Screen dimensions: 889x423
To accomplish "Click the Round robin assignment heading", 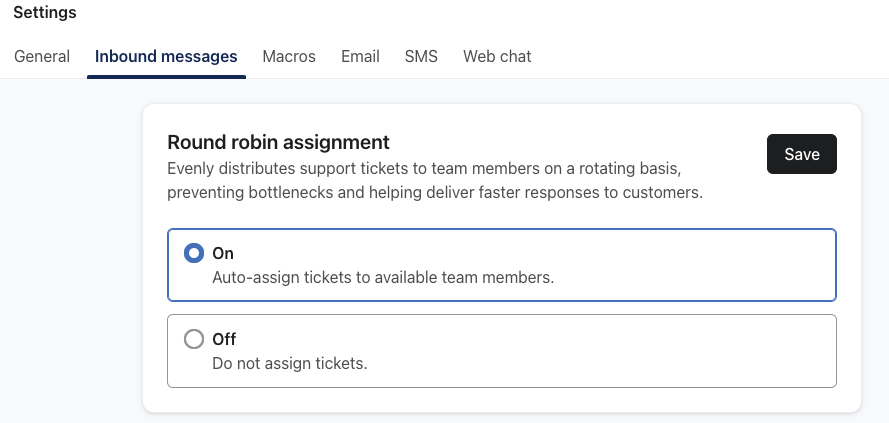I will pos(278,142).
